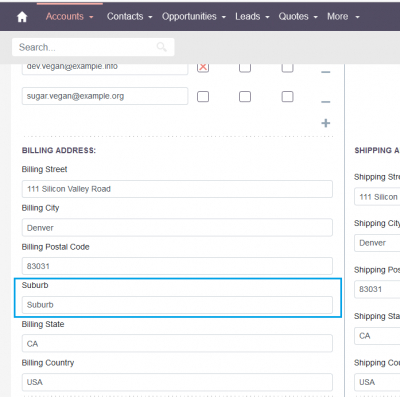Click the Billing State label

[x=43, y=324]
